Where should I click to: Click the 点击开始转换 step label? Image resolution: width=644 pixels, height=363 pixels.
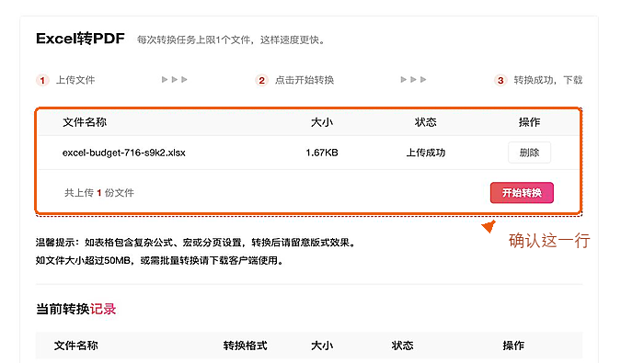305,80
